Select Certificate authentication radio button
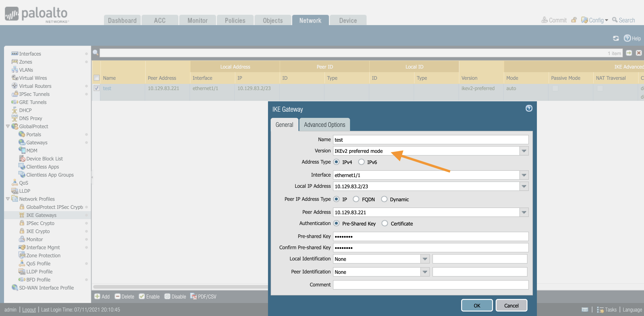 (385, 223)
